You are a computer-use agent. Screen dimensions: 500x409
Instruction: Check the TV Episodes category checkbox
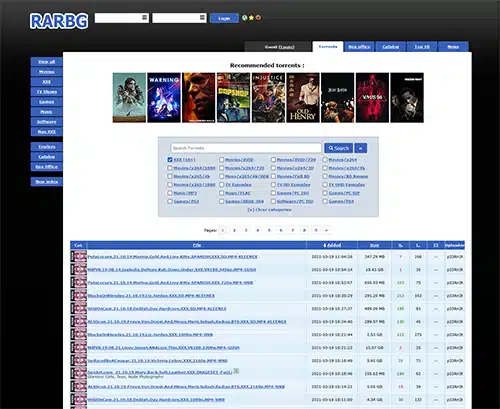[x=222, y=185]
